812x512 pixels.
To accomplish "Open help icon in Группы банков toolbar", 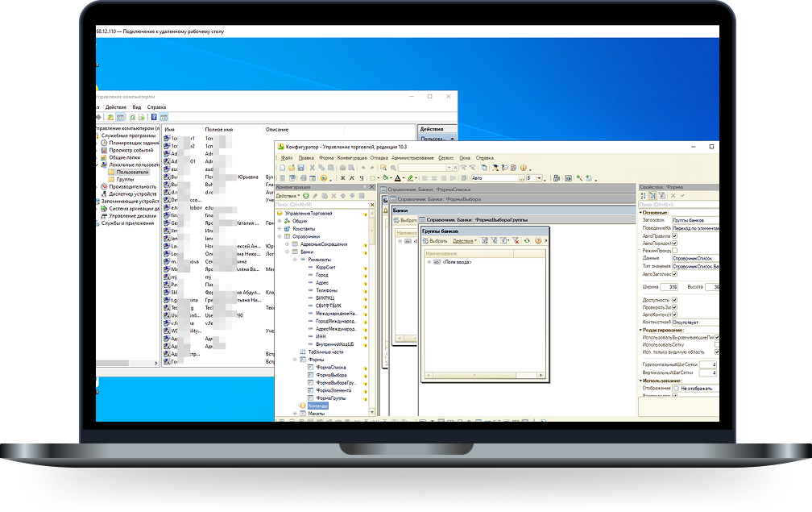I will (538, 240).
